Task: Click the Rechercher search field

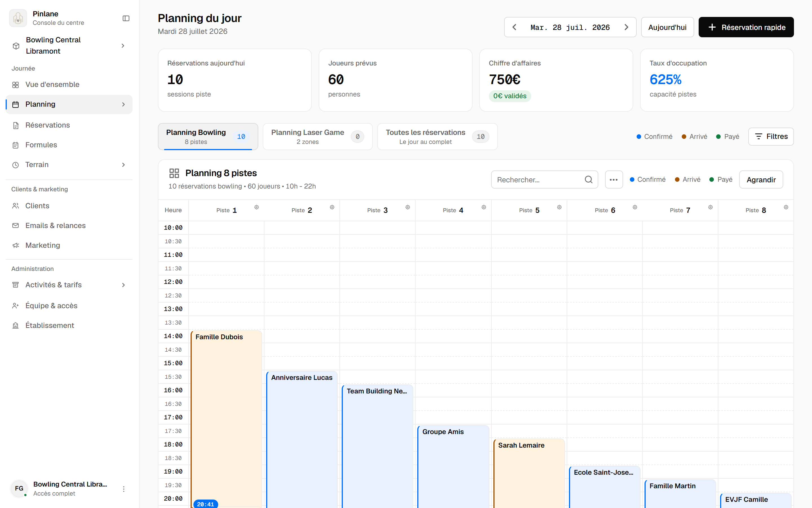Action: (x=544, y=179)
